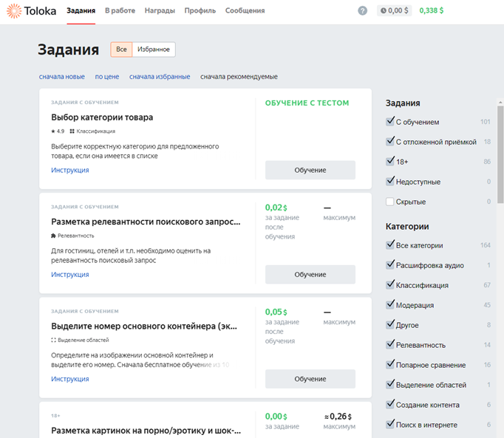Uncheck the С обучением checkbox
Screen dimensions: 504x438
coord(390,121)
